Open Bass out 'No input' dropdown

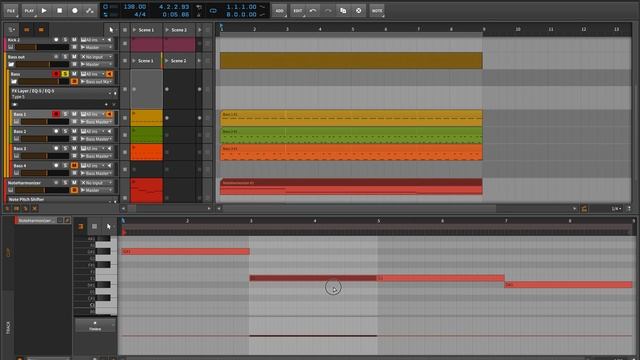[x=97, y=57]
